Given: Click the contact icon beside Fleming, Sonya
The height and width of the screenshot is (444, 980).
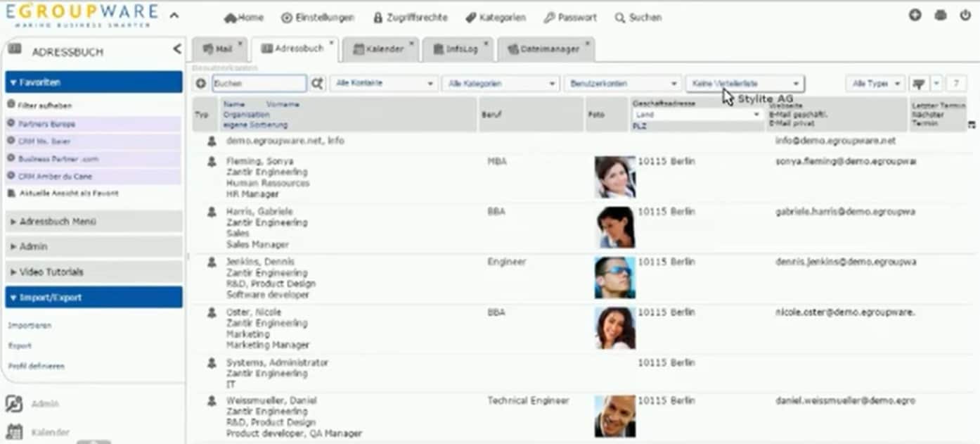Looking at the screenshot, I should coord(210,160).
